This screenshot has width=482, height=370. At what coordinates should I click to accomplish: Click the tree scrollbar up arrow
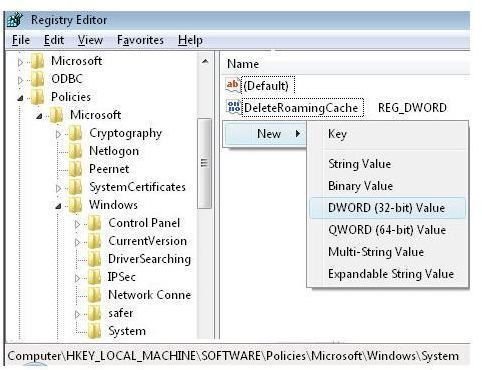(205, 61)
